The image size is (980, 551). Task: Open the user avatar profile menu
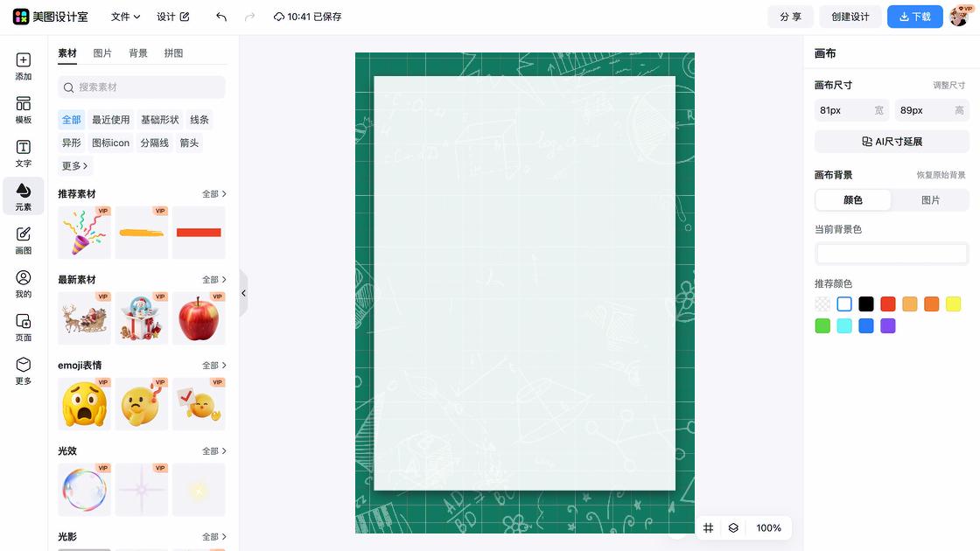tap(959, 17)
